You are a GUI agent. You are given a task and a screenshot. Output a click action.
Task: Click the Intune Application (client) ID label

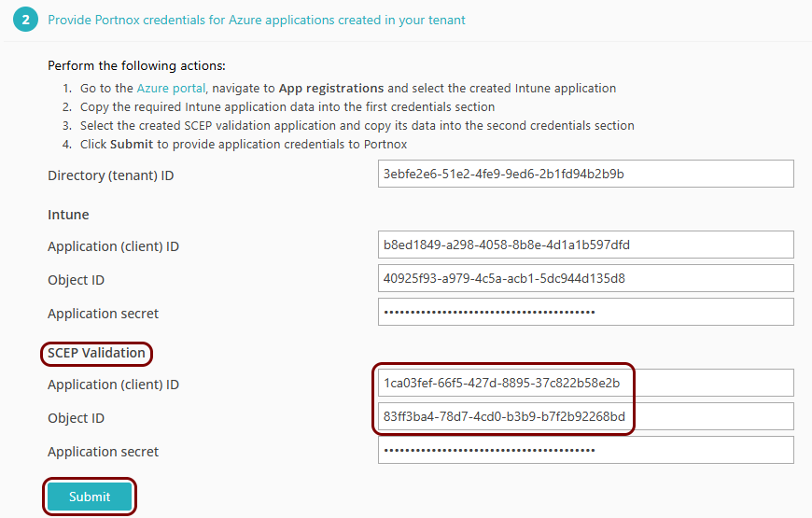[114, 246]
